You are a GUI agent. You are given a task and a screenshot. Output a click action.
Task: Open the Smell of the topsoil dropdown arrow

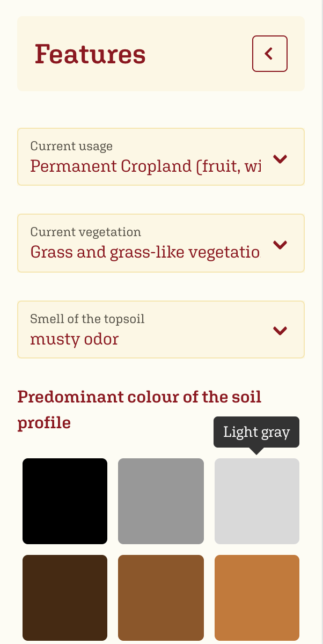(280, 331)
